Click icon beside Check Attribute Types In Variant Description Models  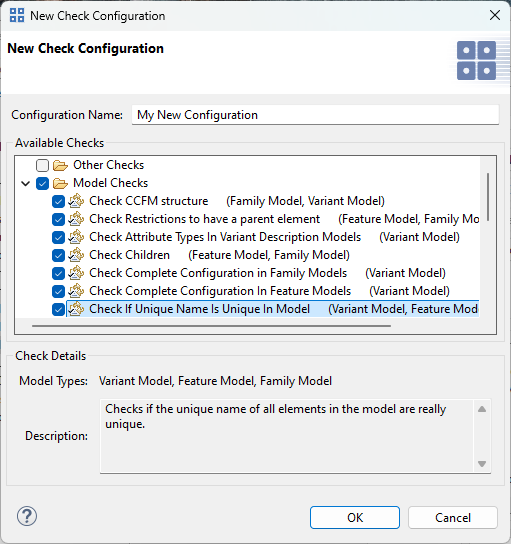(x=76, y=237)
